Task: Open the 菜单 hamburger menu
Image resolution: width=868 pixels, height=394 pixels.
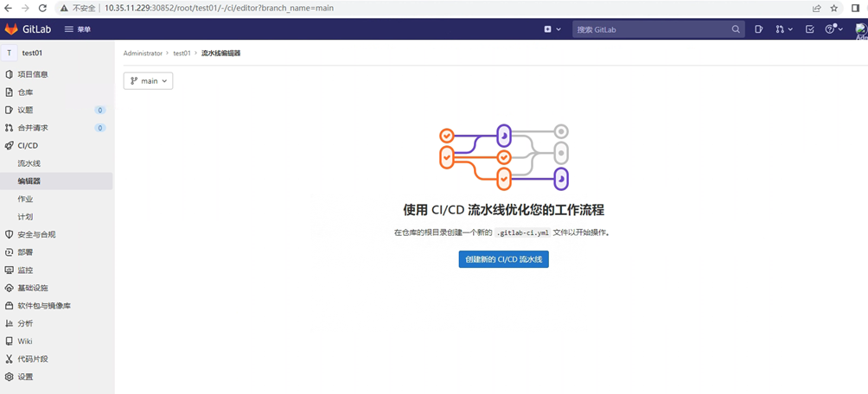Action: click(x=77, y=29)
